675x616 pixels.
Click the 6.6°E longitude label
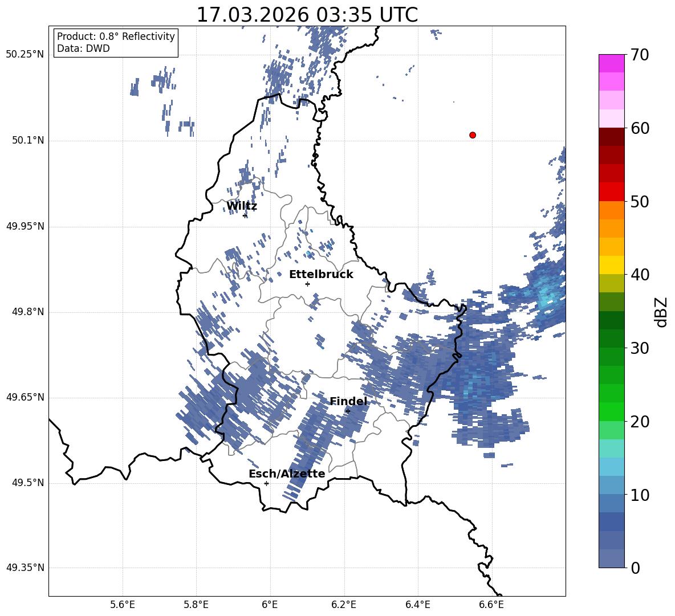click(x=491, y=605)
